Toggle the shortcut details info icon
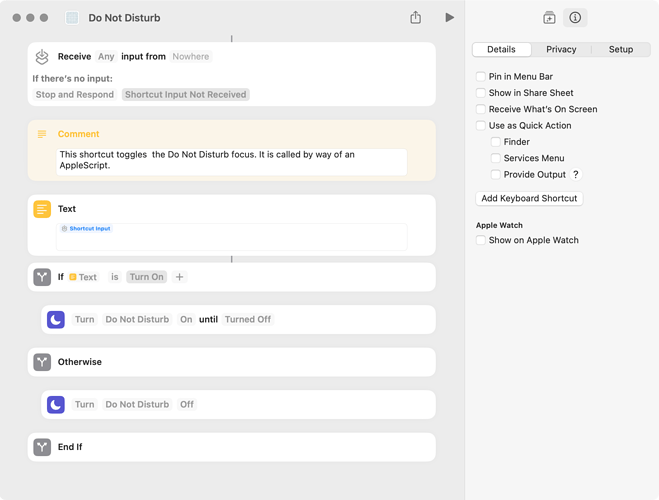 coord(575,18)
